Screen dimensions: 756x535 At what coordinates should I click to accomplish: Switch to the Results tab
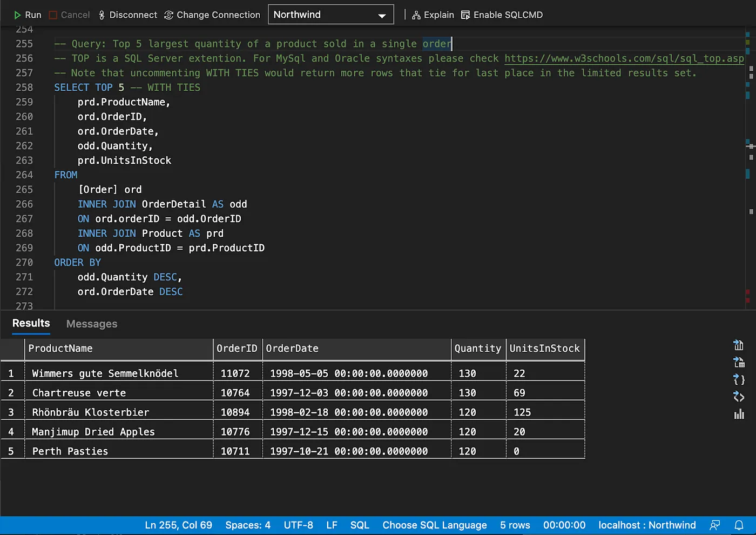(31, 323)
